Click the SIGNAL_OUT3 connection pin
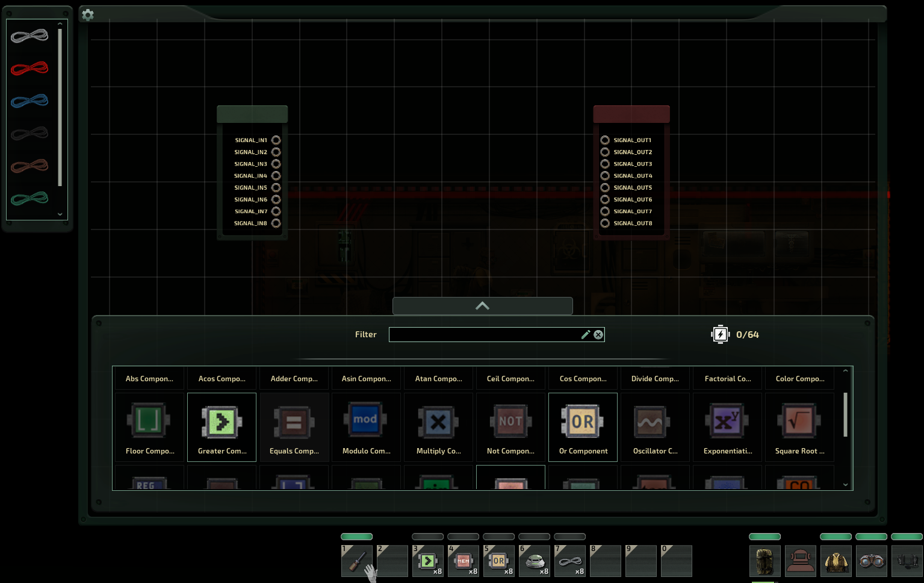The width and height of the screenshot is (924, 583). [x=605, y=164]
